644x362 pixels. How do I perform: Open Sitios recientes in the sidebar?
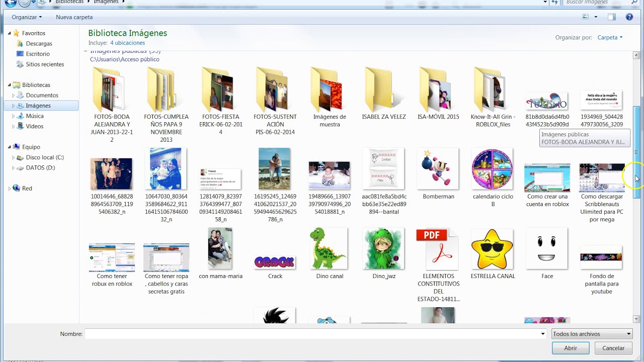click(x=45, y=64)
